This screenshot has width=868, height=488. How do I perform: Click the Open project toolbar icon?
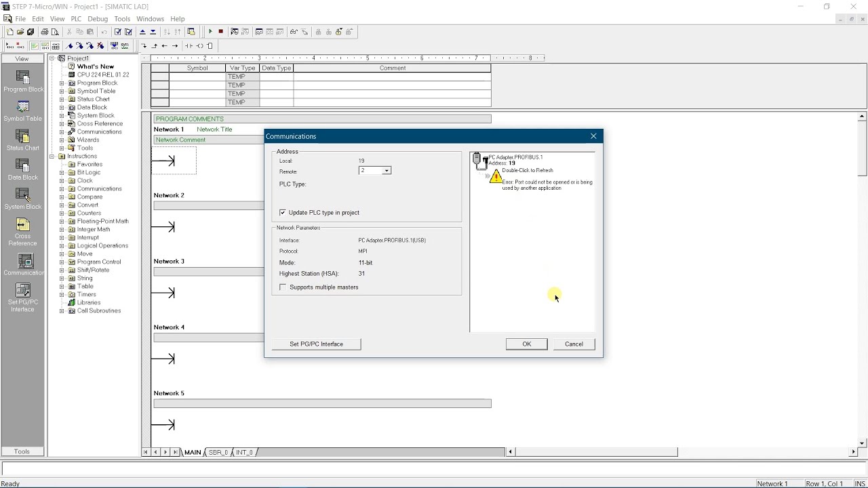[x=20, y=32]
